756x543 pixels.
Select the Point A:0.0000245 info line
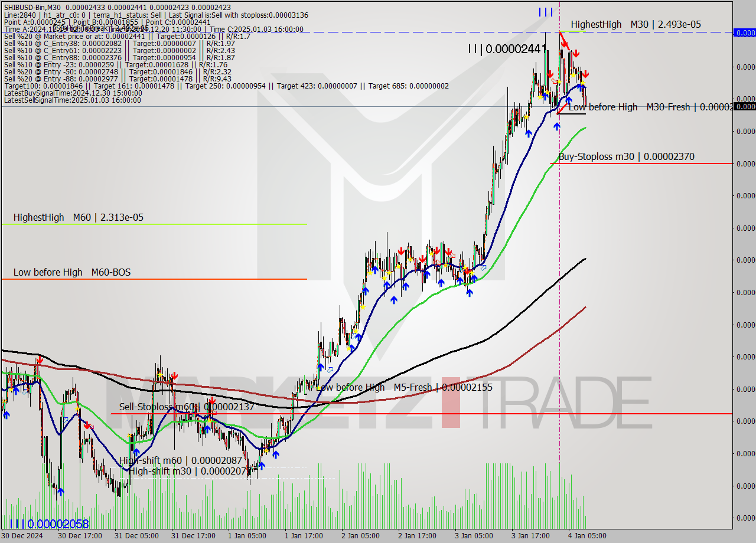pyautogui.click(x=107, y=22)
